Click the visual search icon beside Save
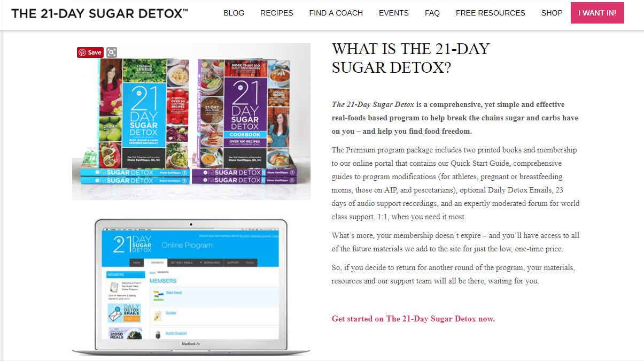Image resolution: width=644 pixels, height=361 pixels. [x=111, y=52]
